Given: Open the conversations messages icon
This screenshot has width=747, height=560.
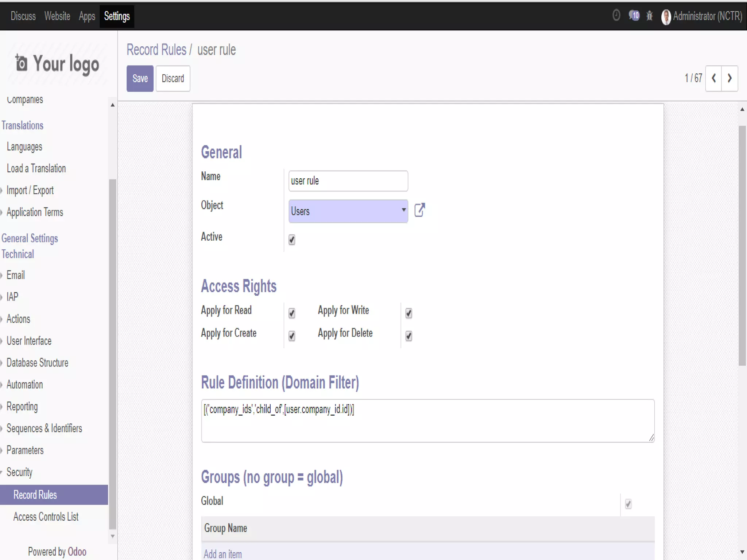Looking at the screenshot, I should pos(634,16).
